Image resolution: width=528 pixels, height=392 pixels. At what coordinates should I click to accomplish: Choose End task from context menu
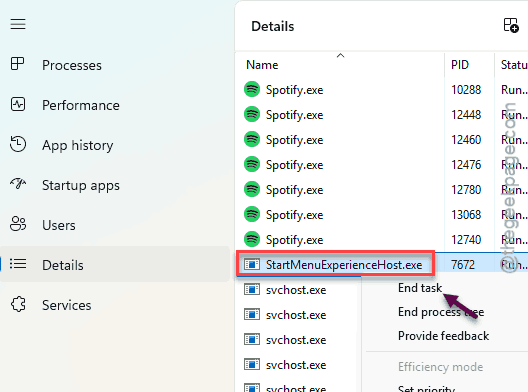420,288
